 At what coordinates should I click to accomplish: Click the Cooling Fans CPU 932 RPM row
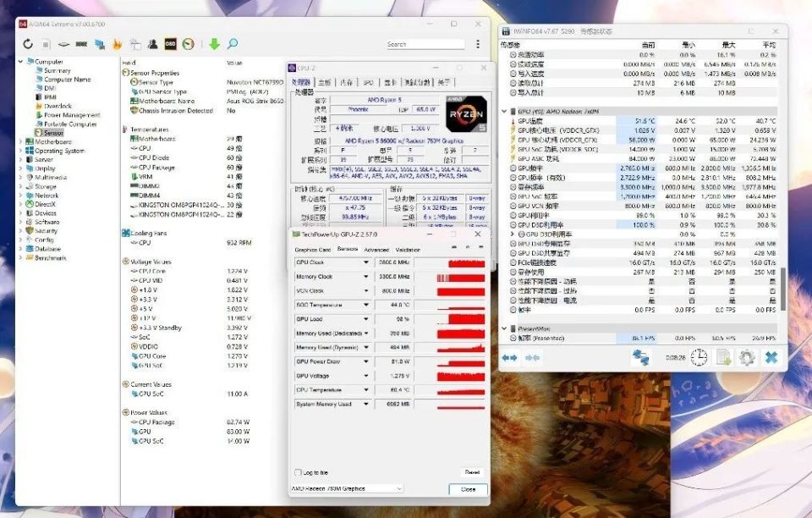[191, 242]
